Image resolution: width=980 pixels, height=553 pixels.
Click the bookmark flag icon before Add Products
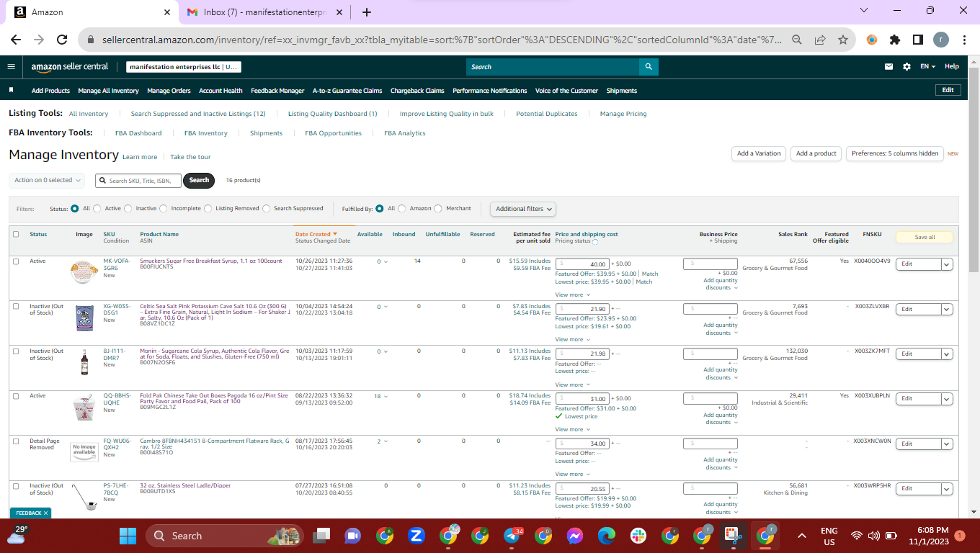[x=11, y=91]
